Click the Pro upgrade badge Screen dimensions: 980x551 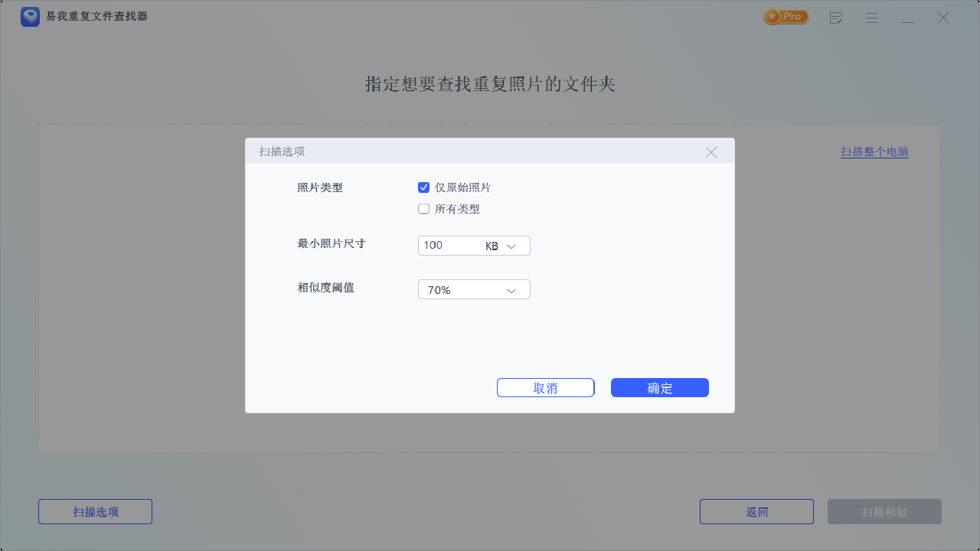(785, 16)
